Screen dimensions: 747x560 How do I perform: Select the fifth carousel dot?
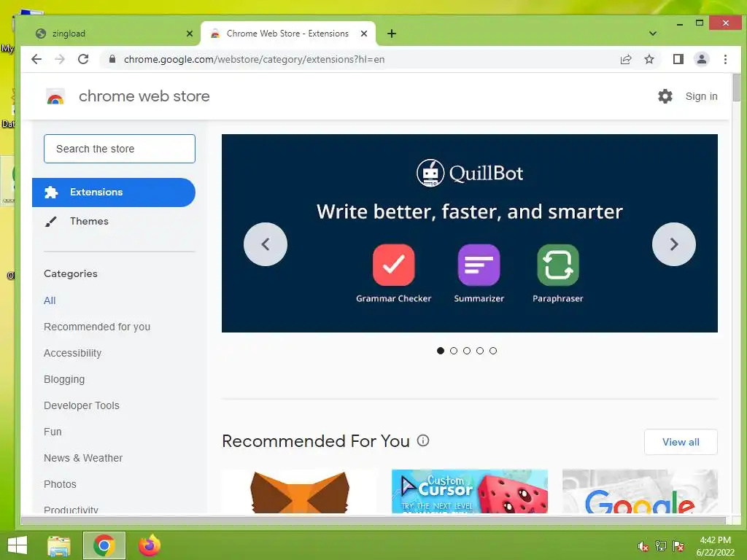click(x=493, y=351)
